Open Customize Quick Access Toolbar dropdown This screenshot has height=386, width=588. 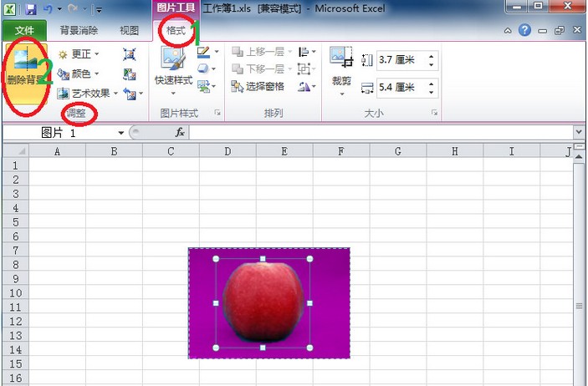pos(98,9)
